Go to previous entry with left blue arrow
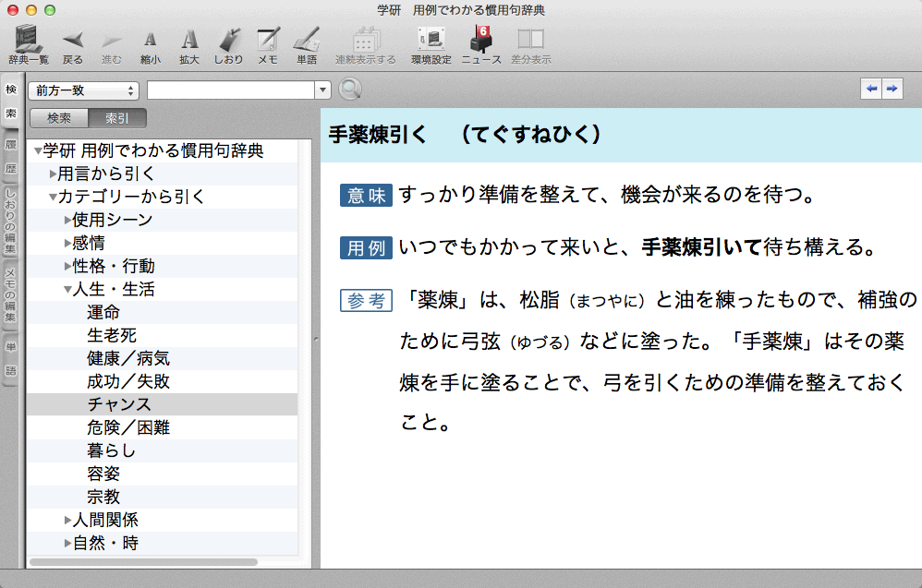Screen dimensions: 922x588 (x=871, y=89)
